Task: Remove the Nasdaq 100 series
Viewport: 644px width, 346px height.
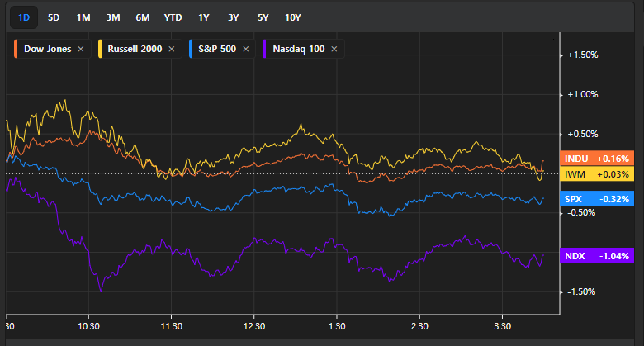Action: coord(334,50)
